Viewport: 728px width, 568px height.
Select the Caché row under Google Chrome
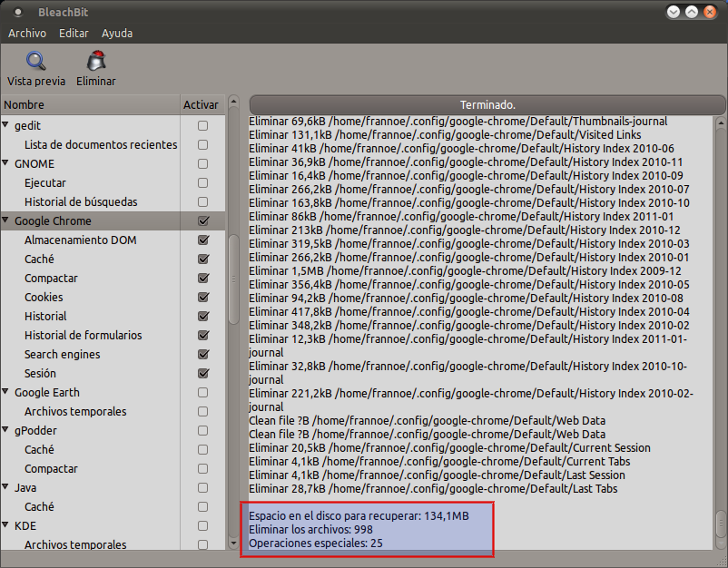[x=113, y=259]
